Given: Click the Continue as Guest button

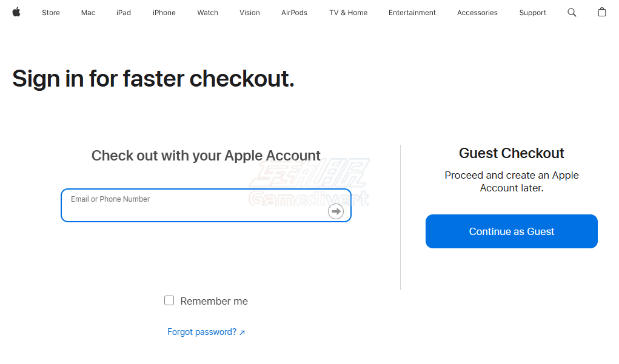Looking at the screenshot, I should 512,231.
